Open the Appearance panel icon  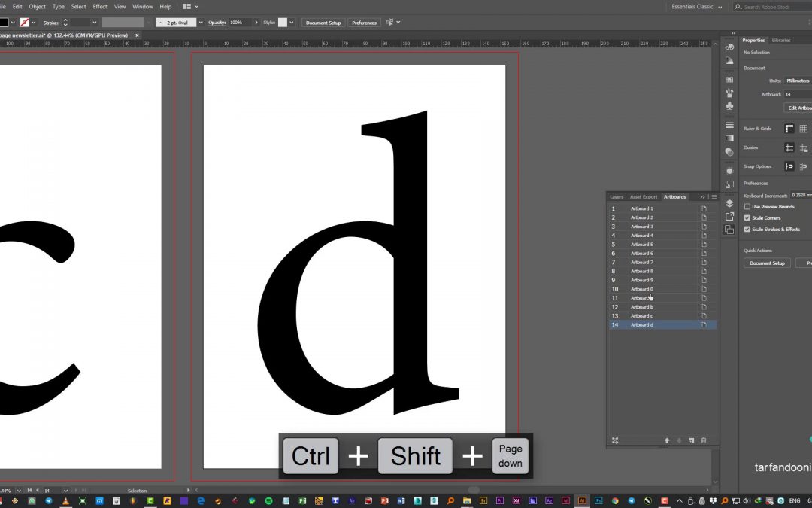(x=729, y=171)
